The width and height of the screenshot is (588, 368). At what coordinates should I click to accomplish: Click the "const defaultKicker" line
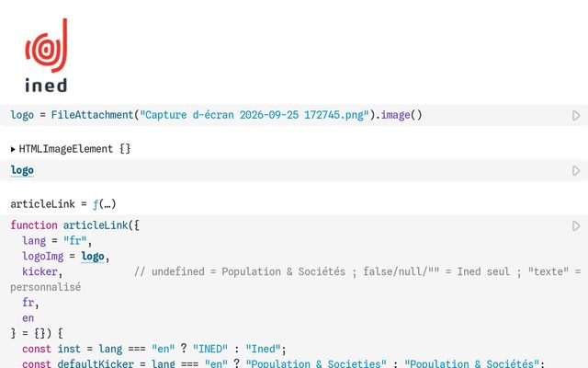click(x=283, y=363)
